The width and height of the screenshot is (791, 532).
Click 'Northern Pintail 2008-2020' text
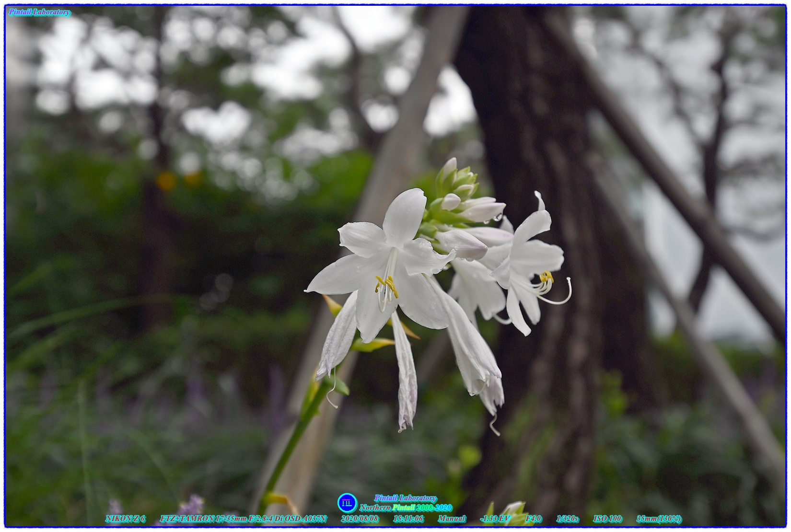(x=406, y=508)
